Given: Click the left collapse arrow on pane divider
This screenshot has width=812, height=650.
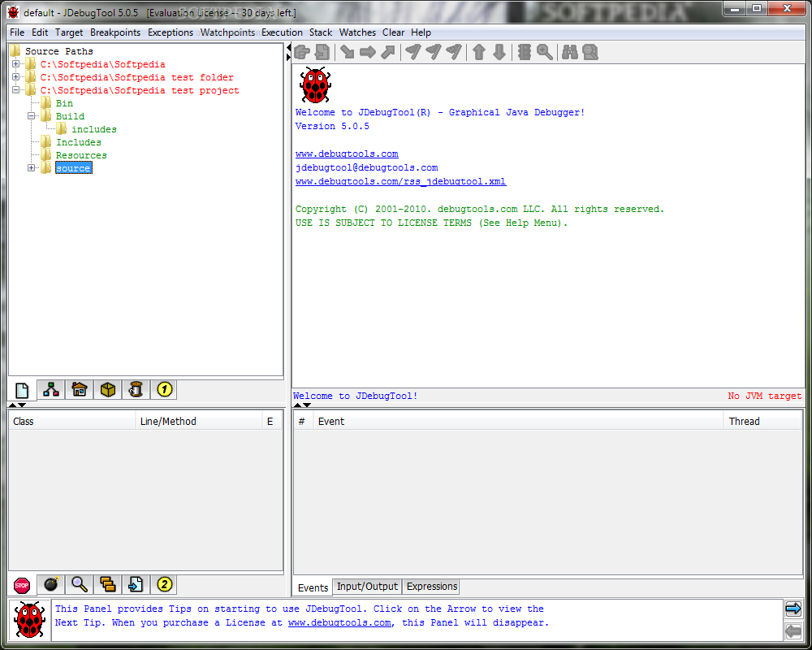Looking at the screenshot, I should 288,48.
